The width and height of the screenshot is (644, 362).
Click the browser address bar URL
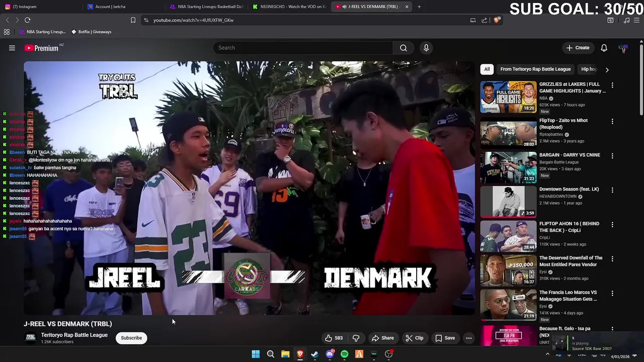193,20
